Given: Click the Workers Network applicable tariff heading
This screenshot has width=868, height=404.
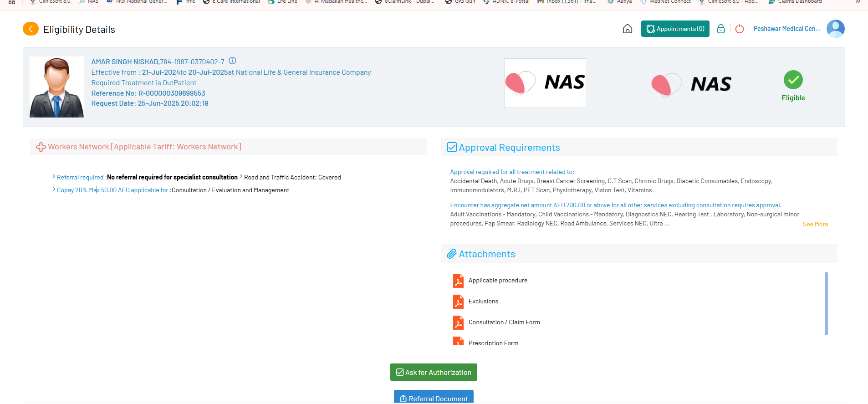Looking at the screenshot, I should coord(145,147).
